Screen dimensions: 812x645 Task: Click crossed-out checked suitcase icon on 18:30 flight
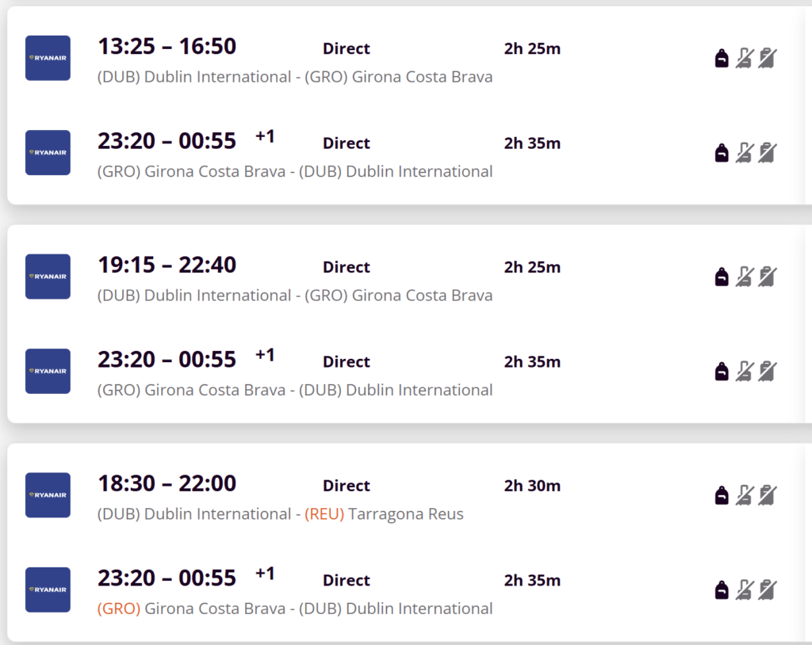tap(767, 495)
